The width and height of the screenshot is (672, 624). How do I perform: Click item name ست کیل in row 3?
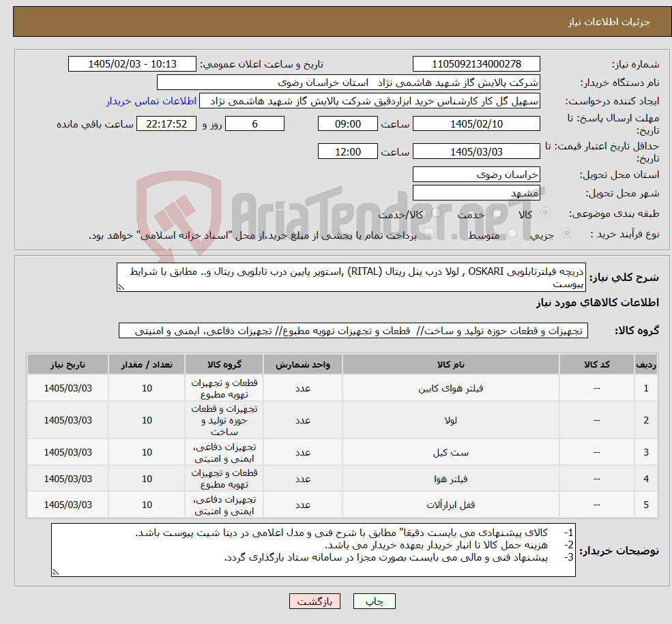[450, 452]
